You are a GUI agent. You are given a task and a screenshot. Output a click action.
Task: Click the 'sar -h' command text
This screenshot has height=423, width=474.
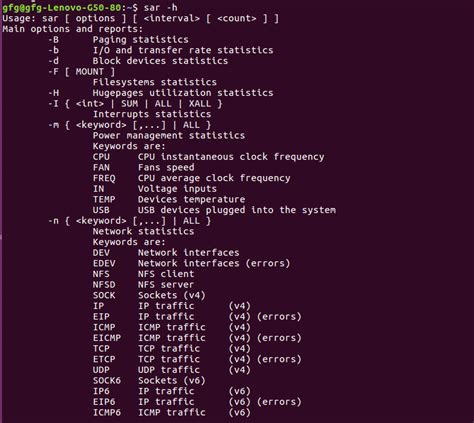coord(160,7)
